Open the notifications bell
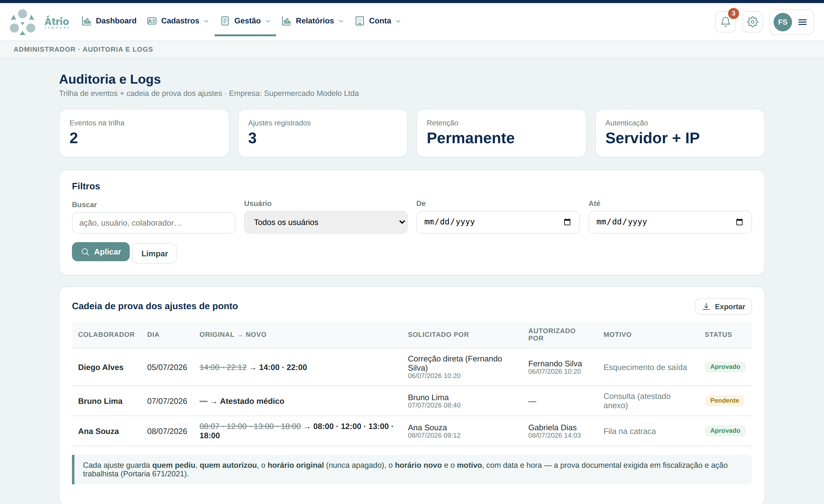824x504 pixels. coord(725,22)
